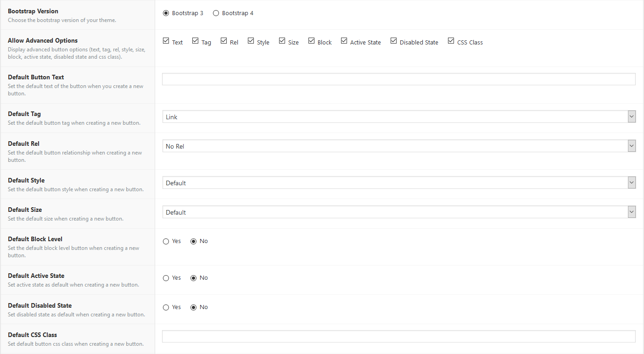Open the Default Style dropdown
The width and height of the screenshot is (644, 354).
tap(399, 183)
